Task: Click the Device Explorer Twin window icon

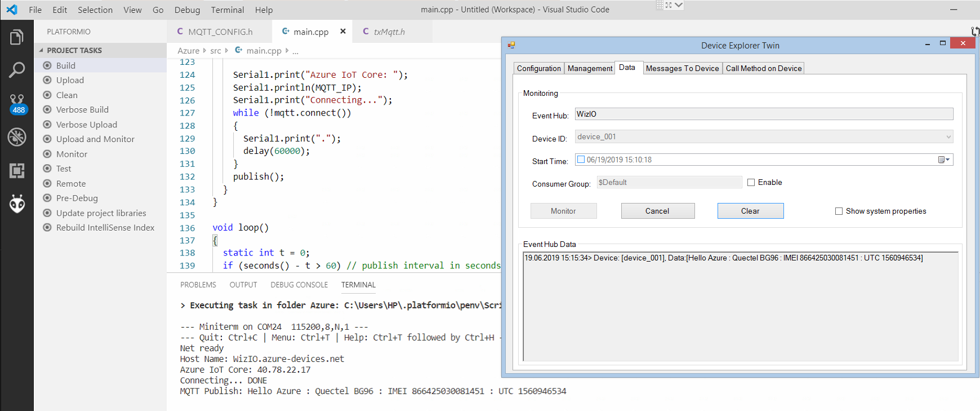Action: [x=511, y=45]
